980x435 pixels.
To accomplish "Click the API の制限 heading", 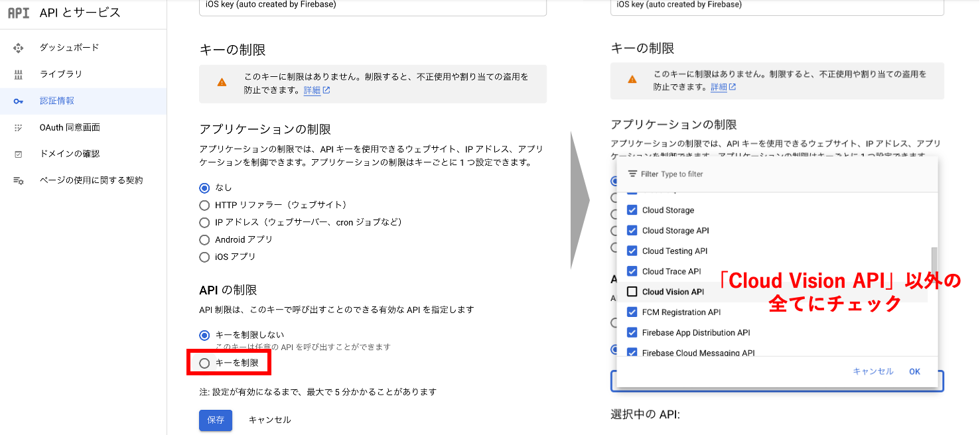I will [x=228, y=290].
